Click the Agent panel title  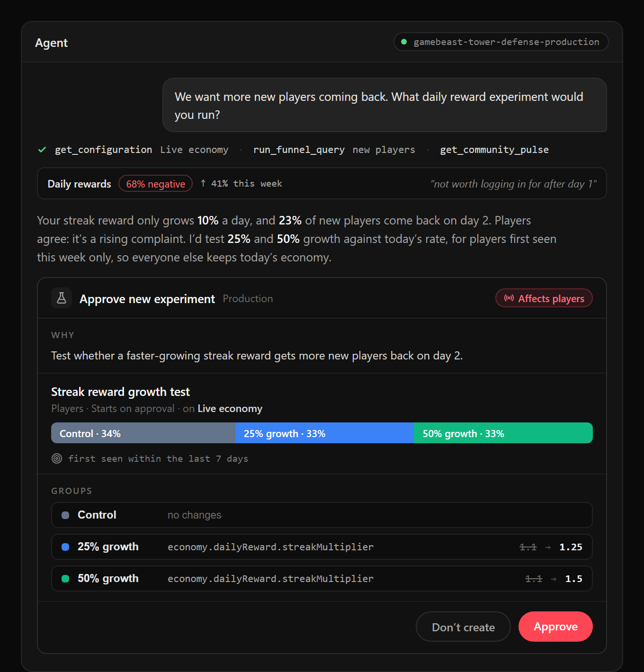[x=51, y=43]
